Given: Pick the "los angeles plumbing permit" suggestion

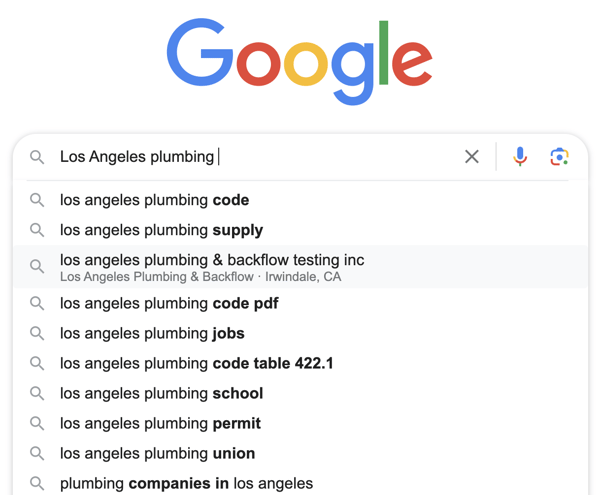Looking at the screenshot, I should (160, 423).
